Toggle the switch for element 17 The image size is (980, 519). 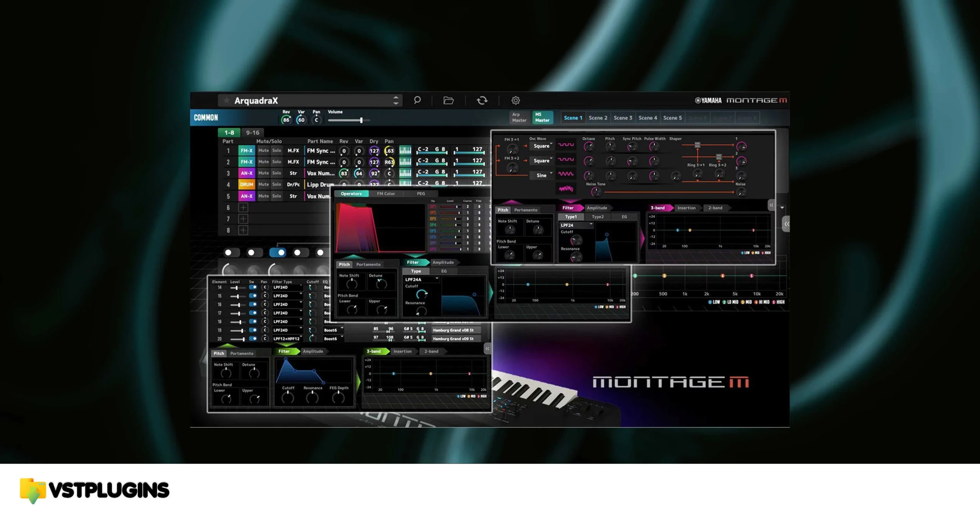tap(253, 313)
